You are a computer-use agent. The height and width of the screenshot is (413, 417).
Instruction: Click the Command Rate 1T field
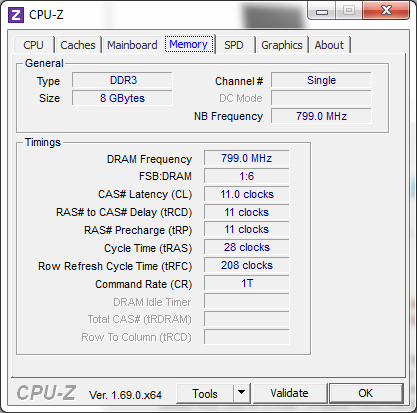tap(247, 283)
